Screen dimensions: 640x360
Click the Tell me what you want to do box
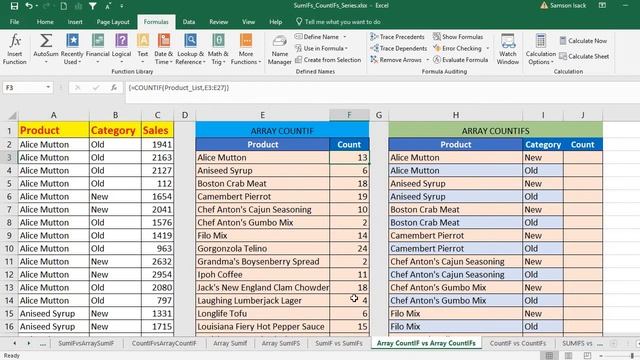click(x=338, y=22)
